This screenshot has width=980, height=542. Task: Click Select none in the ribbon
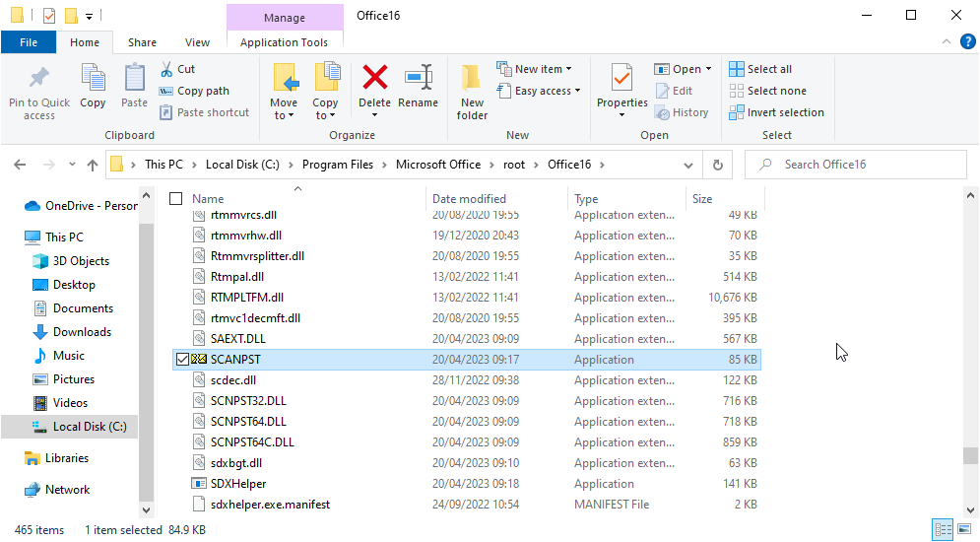(767, 91)
